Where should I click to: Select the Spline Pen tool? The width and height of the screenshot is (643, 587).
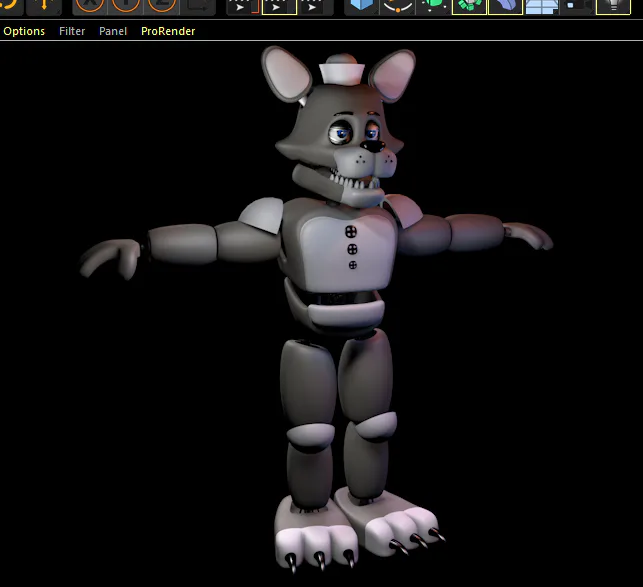point(397,6)
